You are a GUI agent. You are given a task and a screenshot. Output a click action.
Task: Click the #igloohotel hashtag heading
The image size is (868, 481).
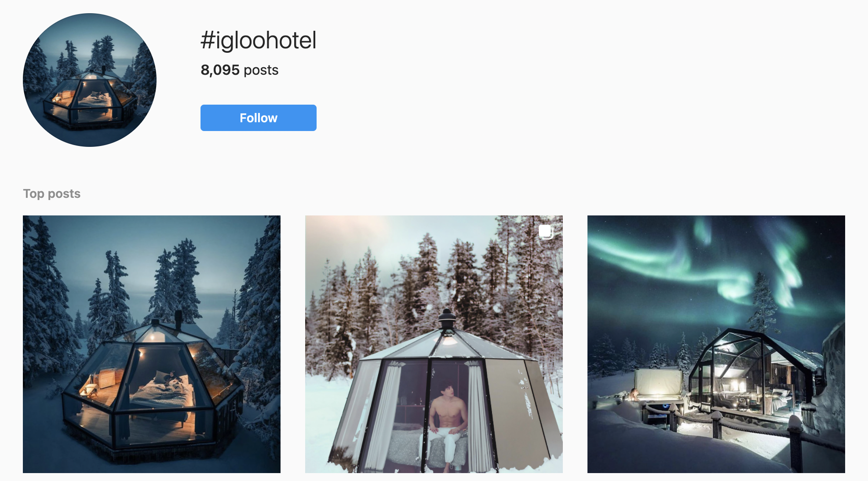258,40
